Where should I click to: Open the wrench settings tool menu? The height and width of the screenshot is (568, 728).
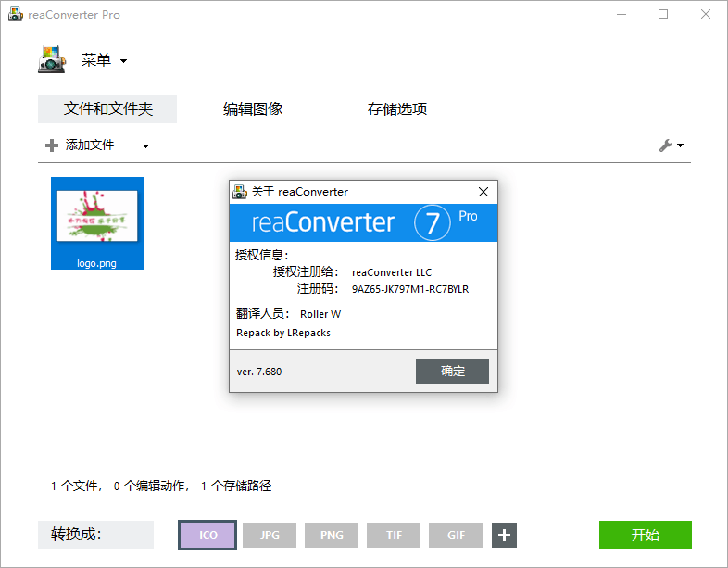pyautogui.click(x=670, y=145)
